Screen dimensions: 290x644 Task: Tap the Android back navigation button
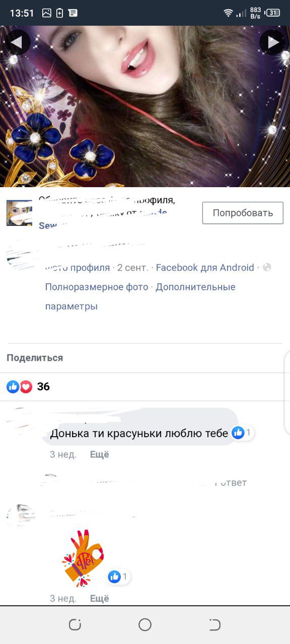click(x=215, y=625)
